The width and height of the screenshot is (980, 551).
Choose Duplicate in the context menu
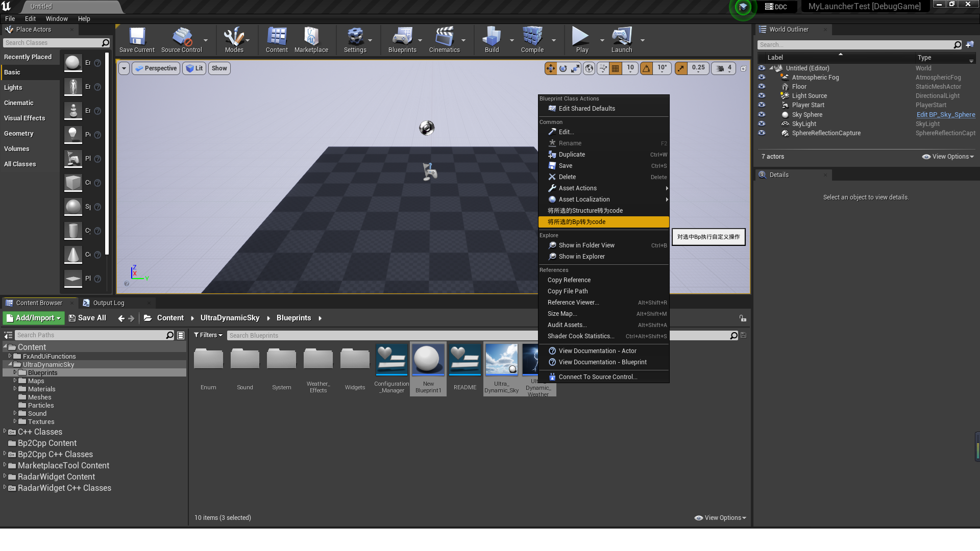[x=603, y=155]
